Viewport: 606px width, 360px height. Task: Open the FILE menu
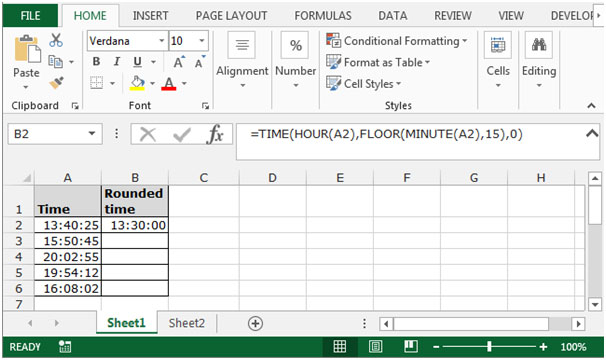pyautogui.click(x=30, y=16)
